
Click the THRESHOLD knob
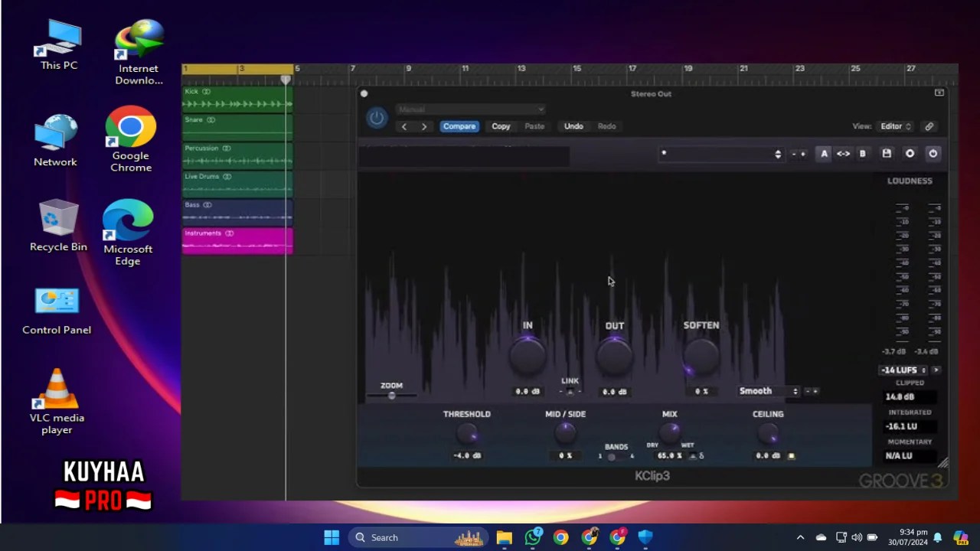click(x=467, y=435)
